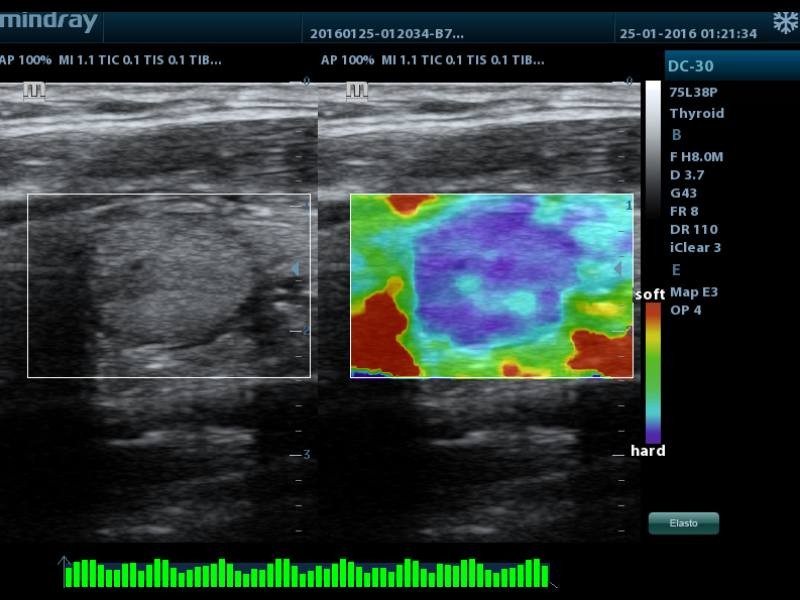Click the focus arrow on the elastography image

tap(617, 269)
